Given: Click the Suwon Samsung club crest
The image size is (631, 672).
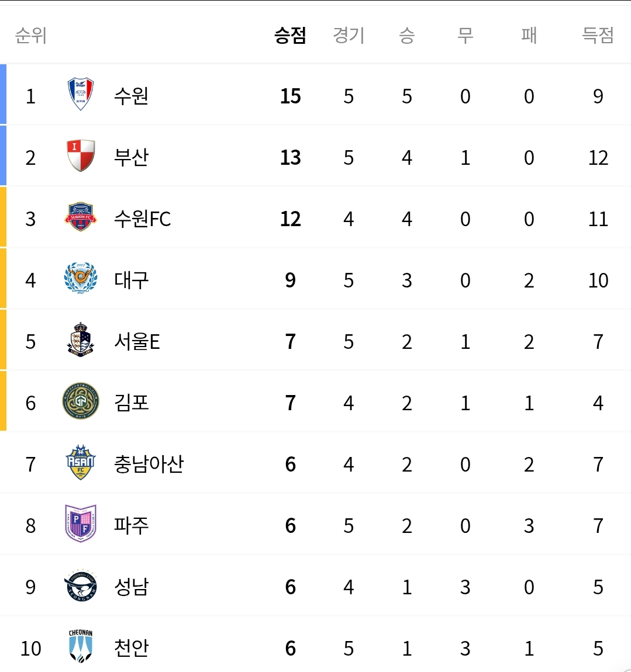Looking at the screenshot, I should coord(81,95).
